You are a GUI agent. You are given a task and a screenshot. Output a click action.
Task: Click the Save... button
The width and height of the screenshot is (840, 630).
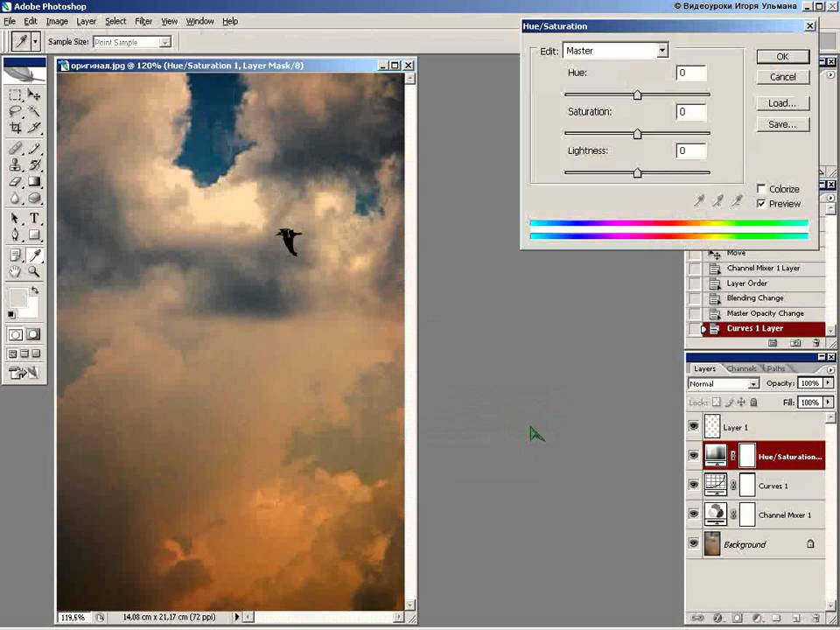point(782,124)
